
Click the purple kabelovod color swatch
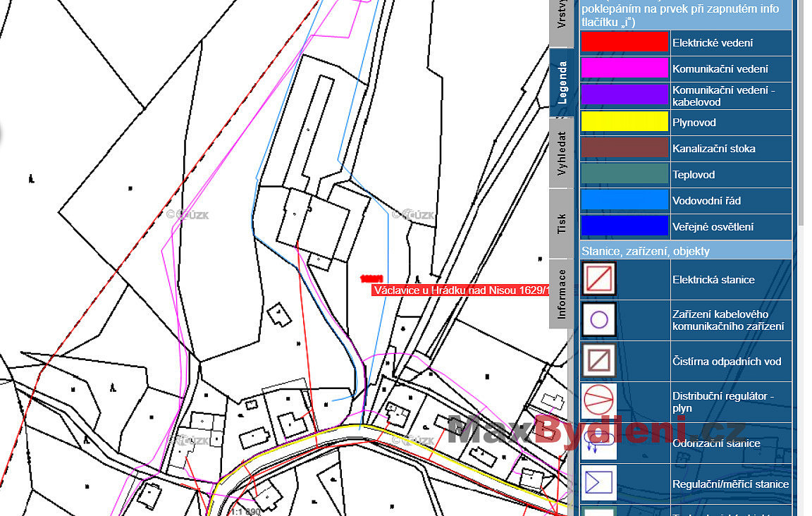coord(624,95)
